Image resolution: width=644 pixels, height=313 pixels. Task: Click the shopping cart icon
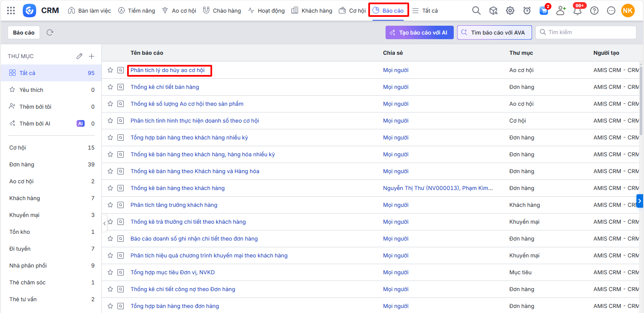(x=544, y=11)
